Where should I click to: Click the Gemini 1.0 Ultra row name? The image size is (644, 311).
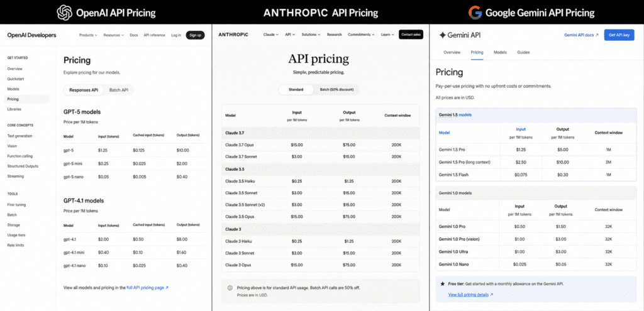(x=453, y=251)
